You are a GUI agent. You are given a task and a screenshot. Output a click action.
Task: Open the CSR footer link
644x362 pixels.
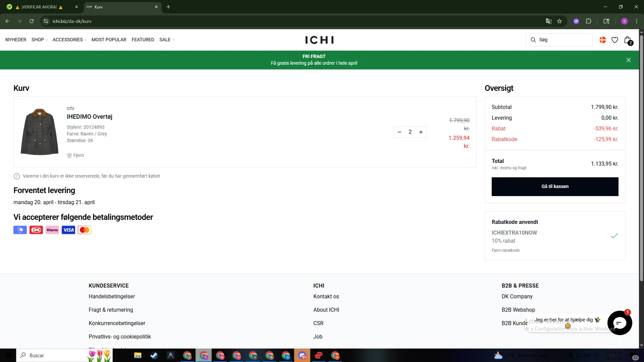tap(319, 323)
